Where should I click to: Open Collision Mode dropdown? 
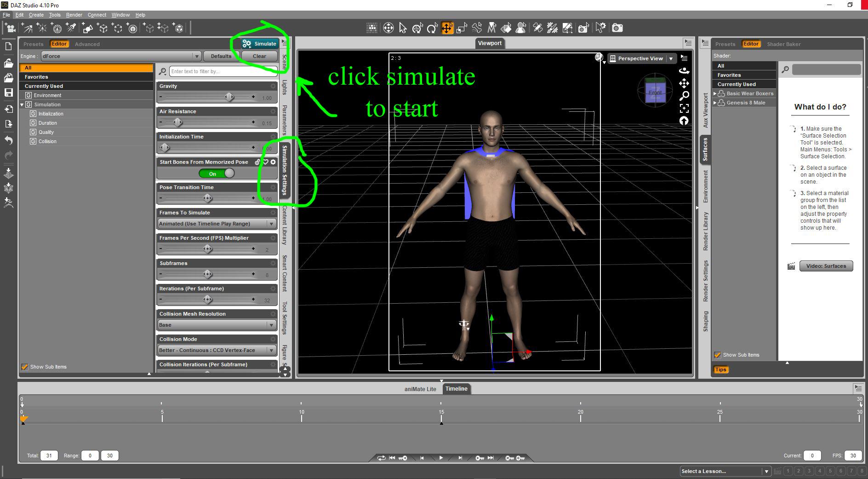[217, 350]
